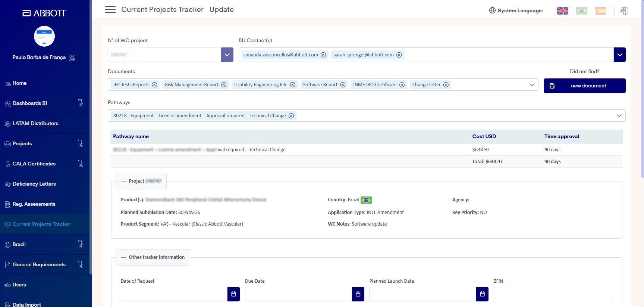The height and width of the screenshot is (307, 644).
Task: Click the new document button
Action: click(584, 86)
